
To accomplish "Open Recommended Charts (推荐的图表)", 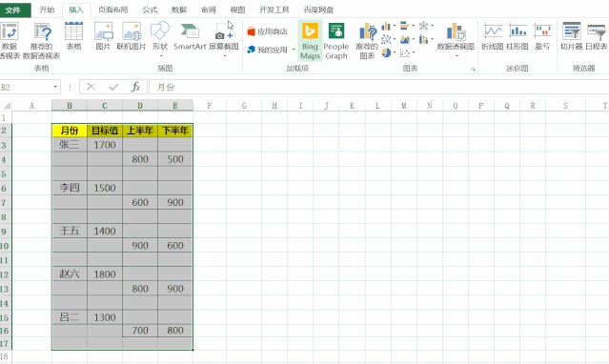I will (x=367, y=41).
